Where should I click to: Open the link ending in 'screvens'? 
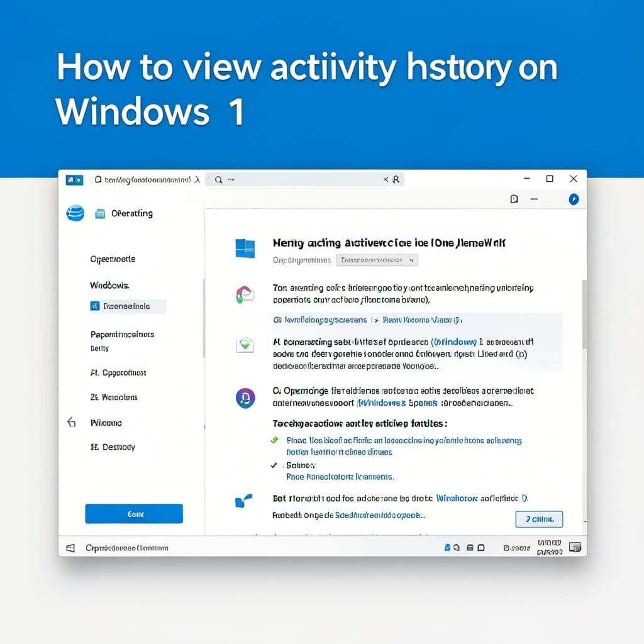[326, 320]
